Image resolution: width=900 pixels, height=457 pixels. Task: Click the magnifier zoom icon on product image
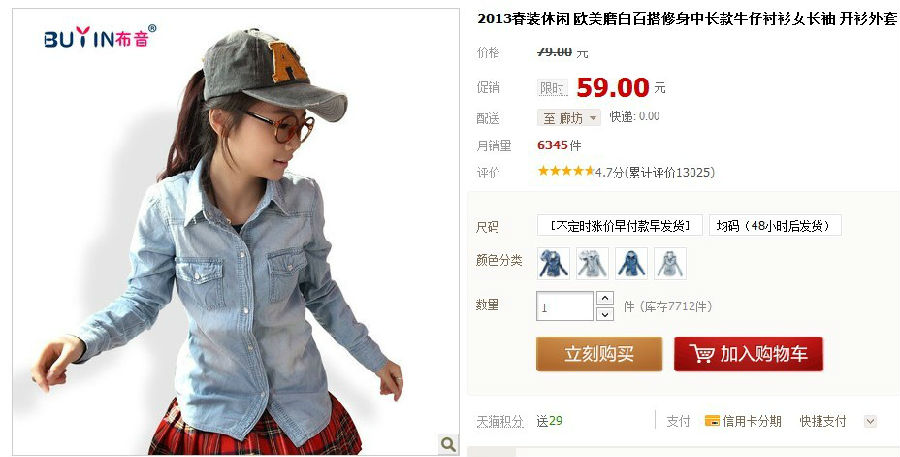(x=448, y=443)
